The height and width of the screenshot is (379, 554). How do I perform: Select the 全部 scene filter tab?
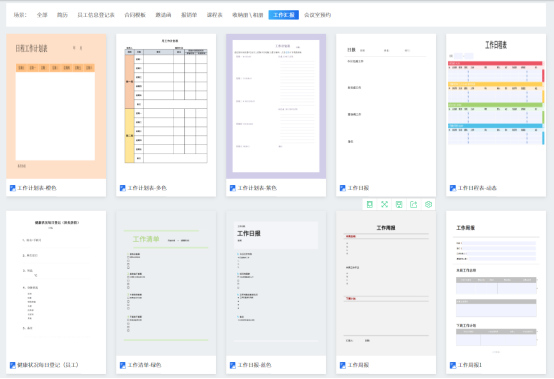pos(42,15)
